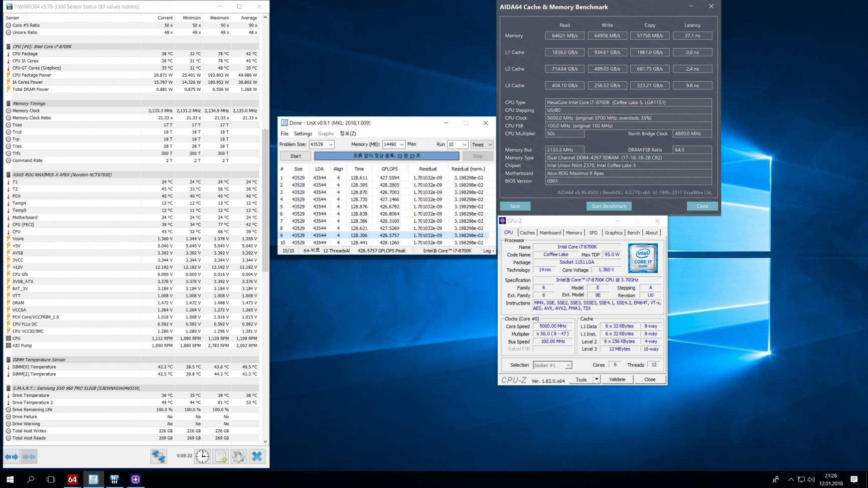The height and width of the screenshot is (488, 868).
Task: Open the Memory (MB) dropdown in LinX
Action: [401, 144]
